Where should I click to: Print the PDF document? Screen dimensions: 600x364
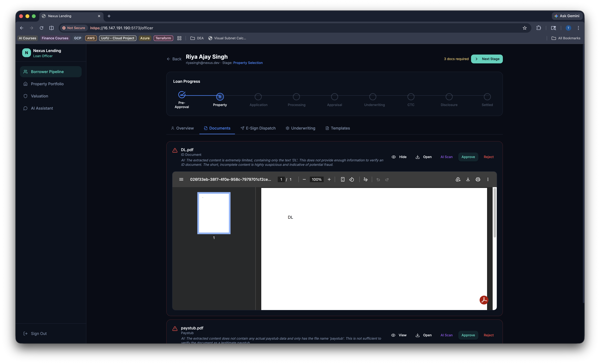point(478,180)
